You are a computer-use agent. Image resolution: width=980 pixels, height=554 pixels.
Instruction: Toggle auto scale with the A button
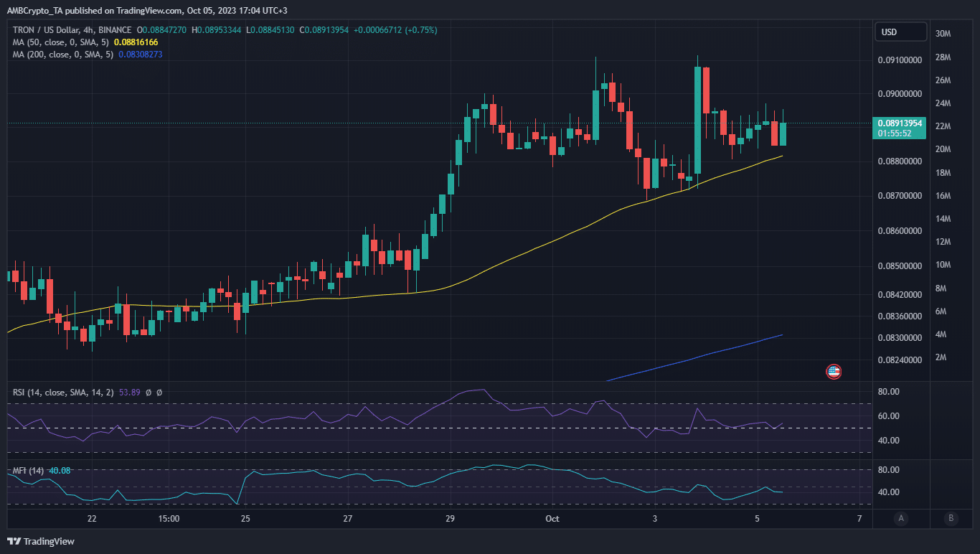click(x=900, y=518)
